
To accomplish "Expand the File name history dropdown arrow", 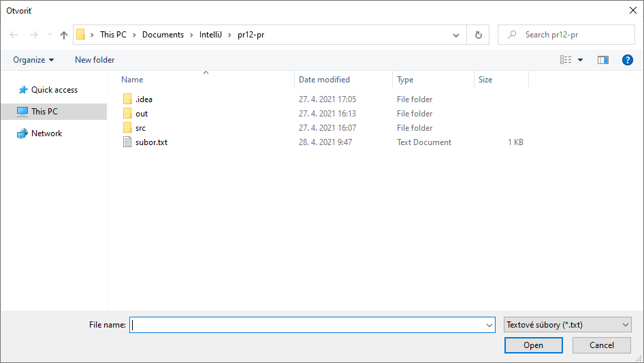I will point(489,325).
